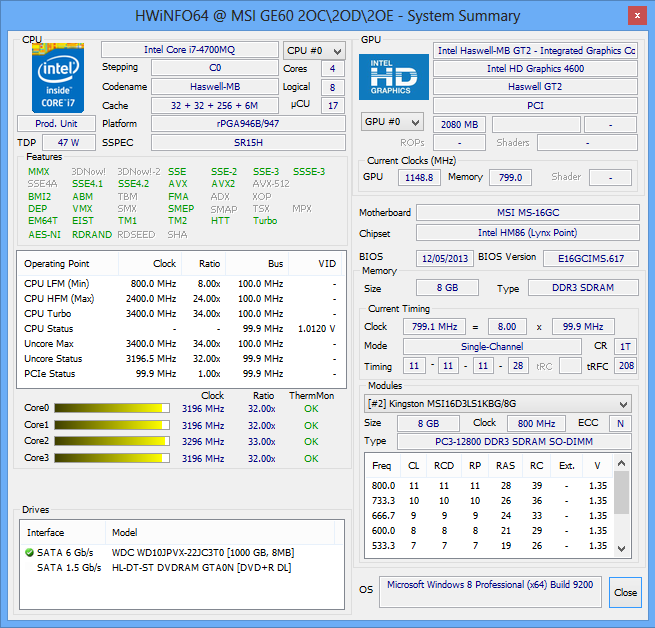Screen dimensions: 655x628
Task: Click the 666.7 frequency timing row
Action: click(x=489, y=516)
